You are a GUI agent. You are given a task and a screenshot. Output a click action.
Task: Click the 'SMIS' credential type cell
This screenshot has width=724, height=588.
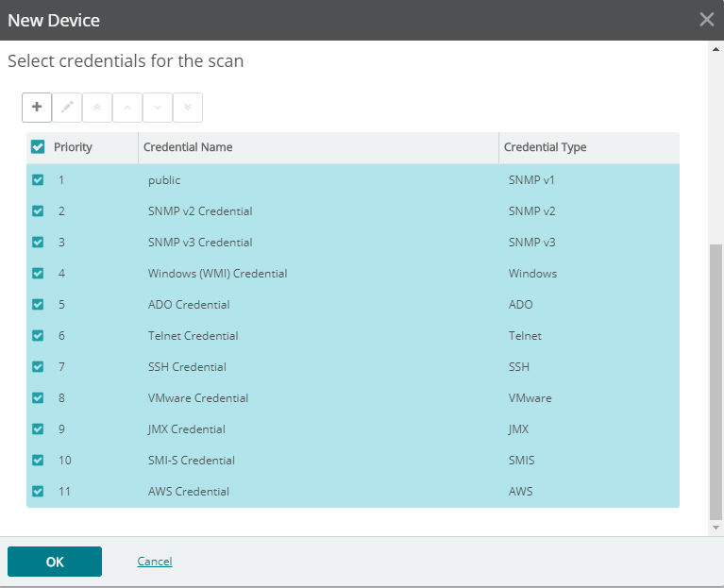(x=521, y=461)
